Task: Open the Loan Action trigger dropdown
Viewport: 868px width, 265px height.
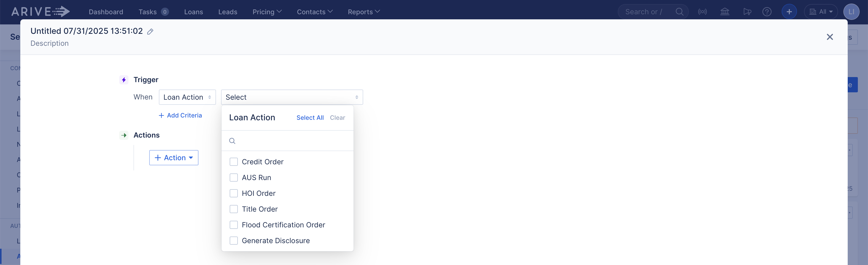Action: pos(187,97)
